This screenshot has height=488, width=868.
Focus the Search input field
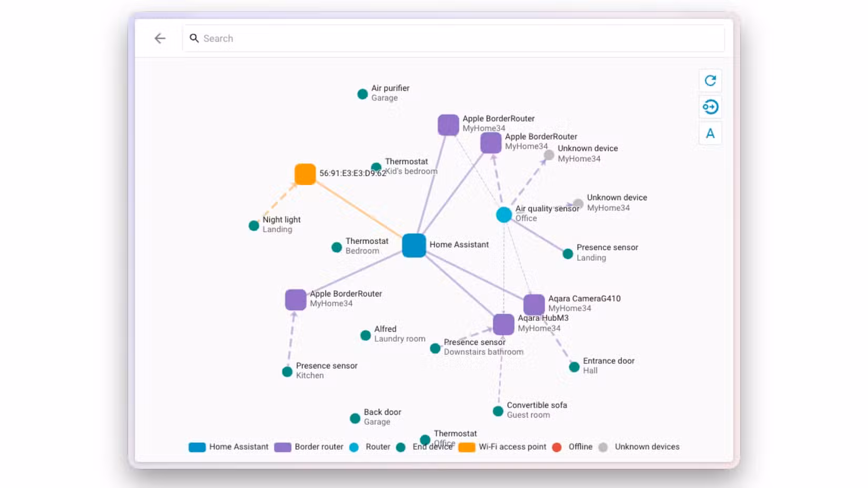pos(453,38)
